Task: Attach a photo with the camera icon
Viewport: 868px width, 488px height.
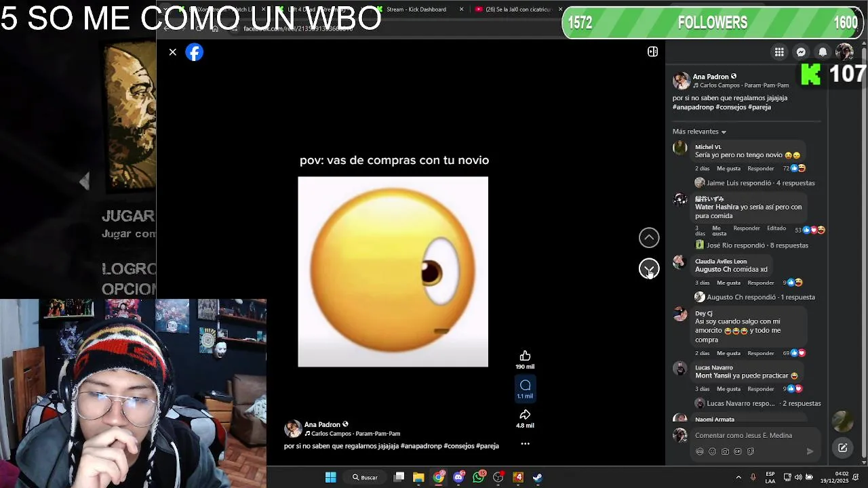Action: (725, 451)
